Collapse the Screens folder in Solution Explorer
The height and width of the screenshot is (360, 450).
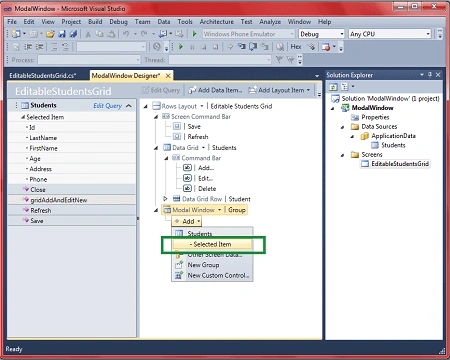point(342,155)
